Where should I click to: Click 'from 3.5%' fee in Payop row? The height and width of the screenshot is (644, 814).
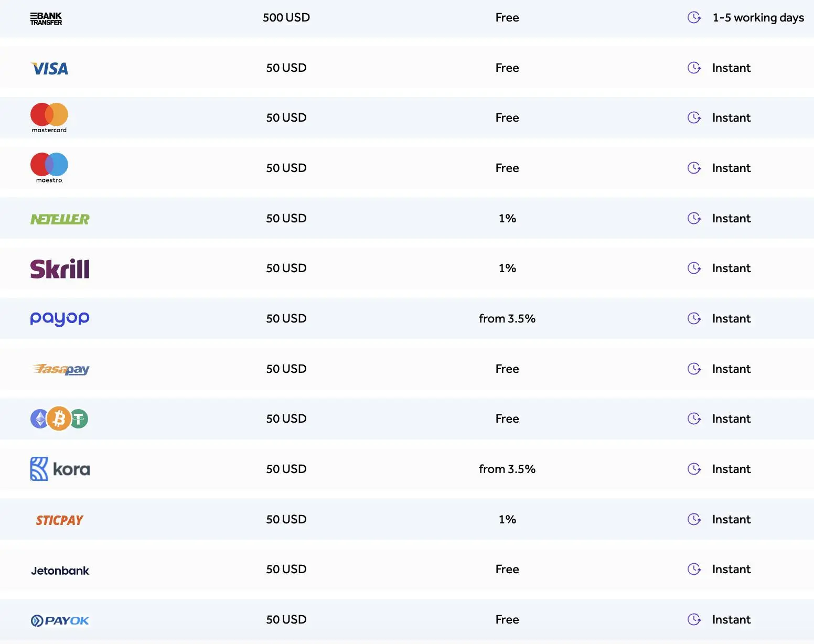tap(507, 318)
